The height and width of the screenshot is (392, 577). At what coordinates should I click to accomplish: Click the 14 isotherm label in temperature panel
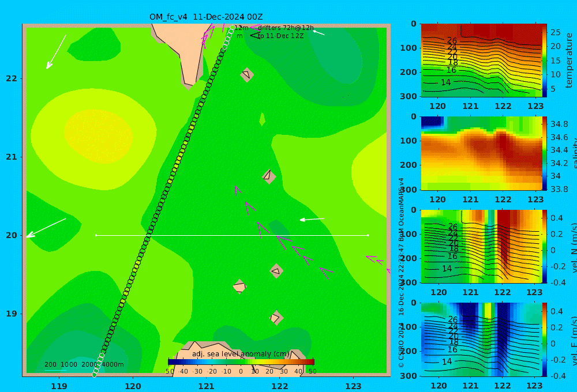[445, 82]
